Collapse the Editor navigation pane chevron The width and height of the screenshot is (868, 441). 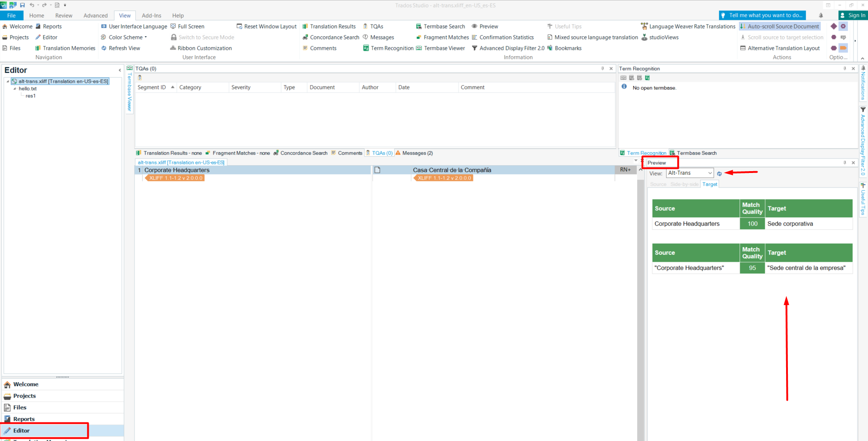click(x=119, y=70)
